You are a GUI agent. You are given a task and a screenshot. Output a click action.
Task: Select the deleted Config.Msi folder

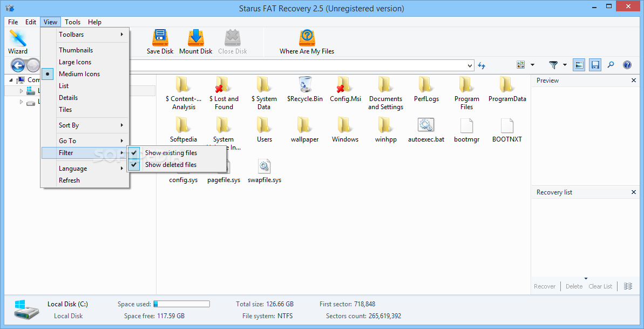tap(345, 89)
